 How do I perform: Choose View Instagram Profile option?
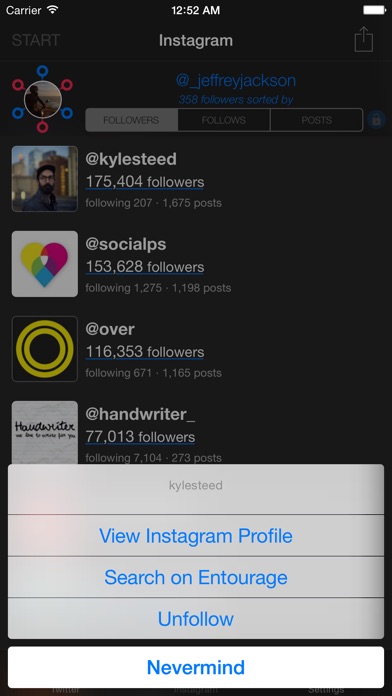coord(196,536)
